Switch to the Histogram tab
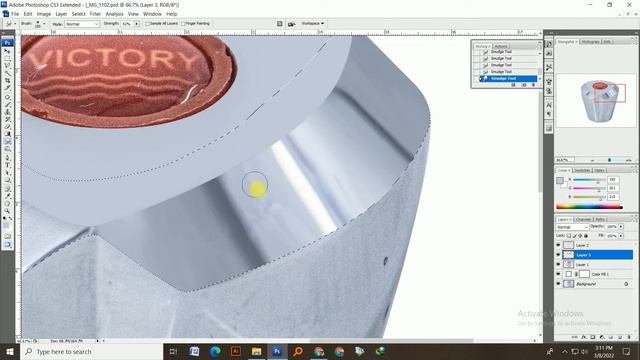Image resolution: width=640 pixels, height=360 pixels. (x=591, y=42)
